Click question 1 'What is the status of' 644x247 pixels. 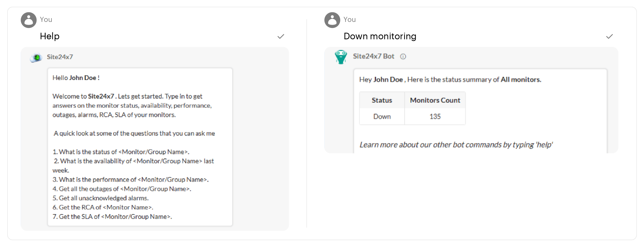click(x=121, y=152)
